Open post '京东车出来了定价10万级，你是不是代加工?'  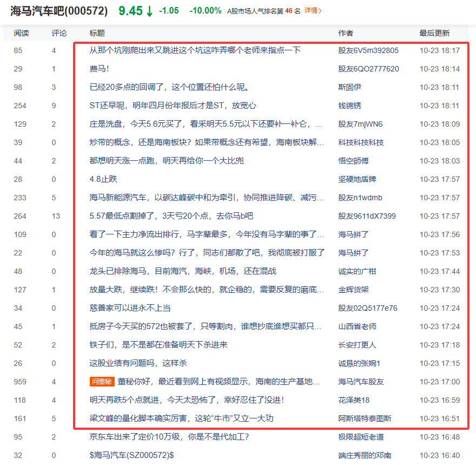(169, 437)
